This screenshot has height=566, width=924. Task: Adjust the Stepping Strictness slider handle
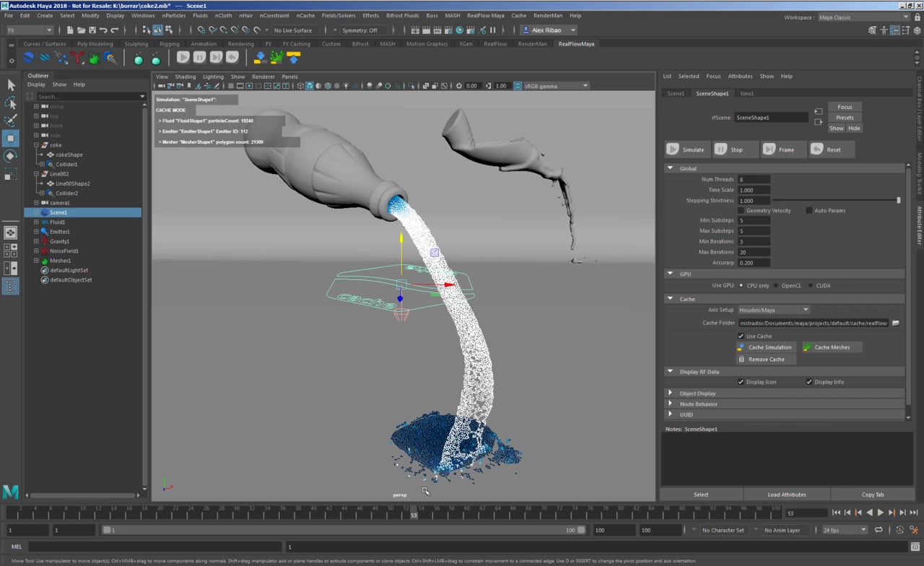click(x=899, y=201)
